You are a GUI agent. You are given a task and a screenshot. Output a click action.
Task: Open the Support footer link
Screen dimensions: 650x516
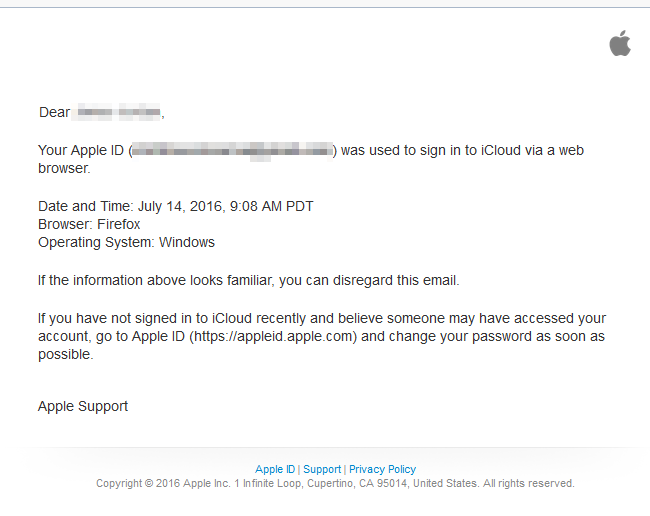coord(322,469)
